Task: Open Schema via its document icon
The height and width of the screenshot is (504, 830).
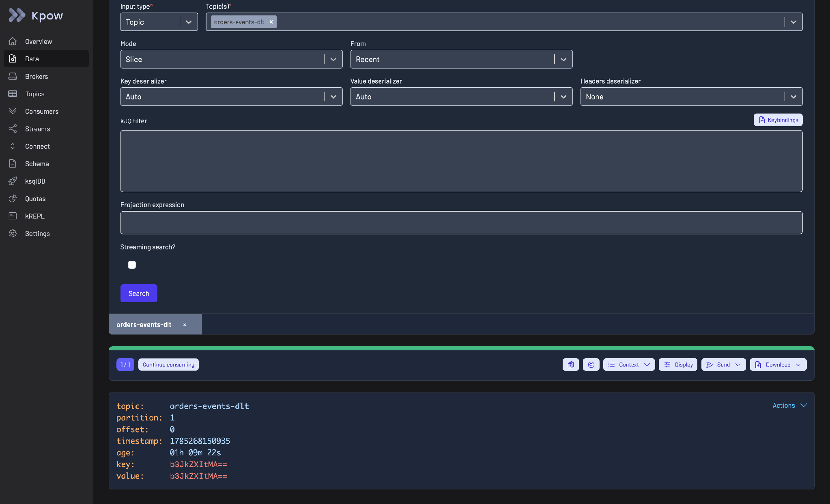Action: [x=13, y=163]
